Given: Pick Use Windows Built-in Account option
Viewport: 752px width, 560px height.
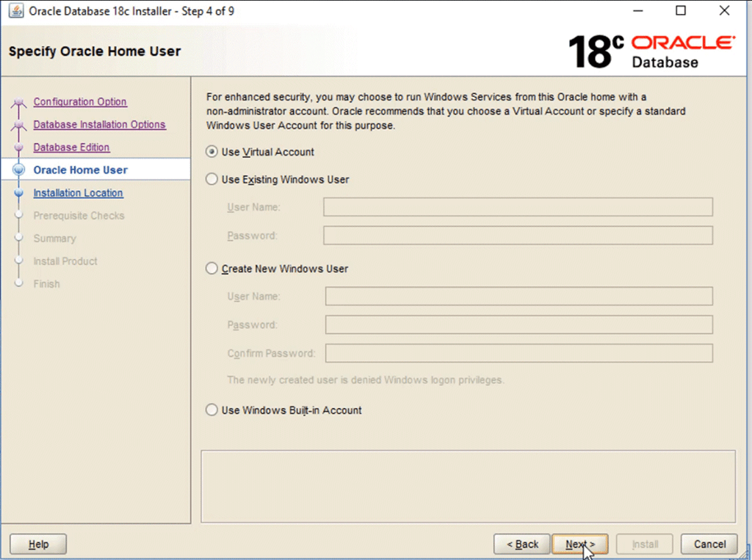Looking at the screenshot, I should point(211,410).
